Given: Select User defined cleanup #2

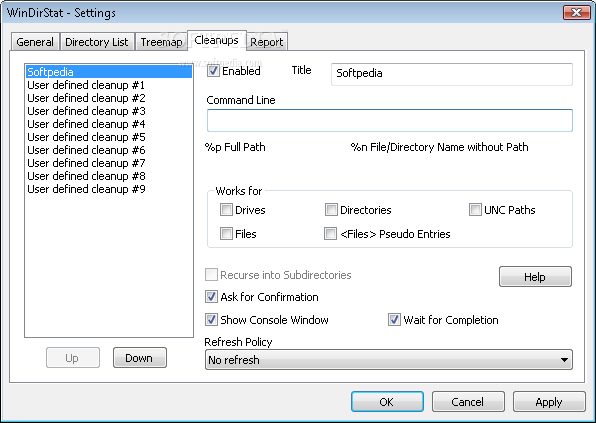Looking at the screenshot, I should [109, 98].
